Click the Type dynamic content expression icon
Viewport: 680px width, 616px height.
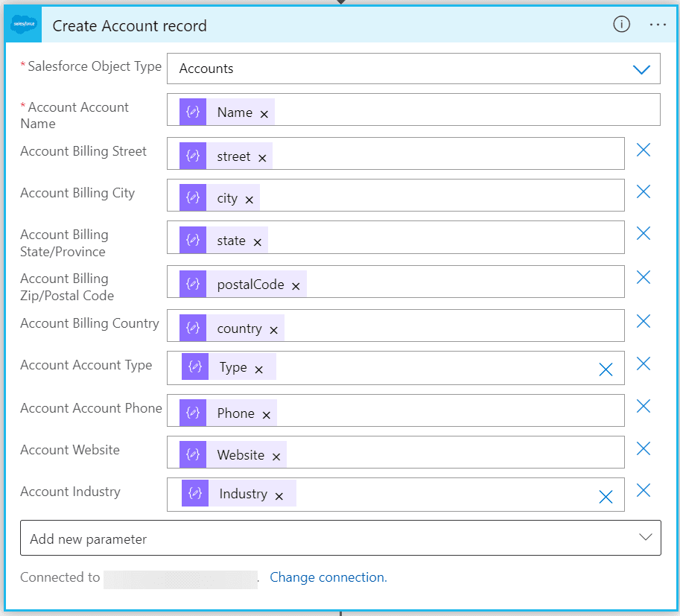click(194, 366)
